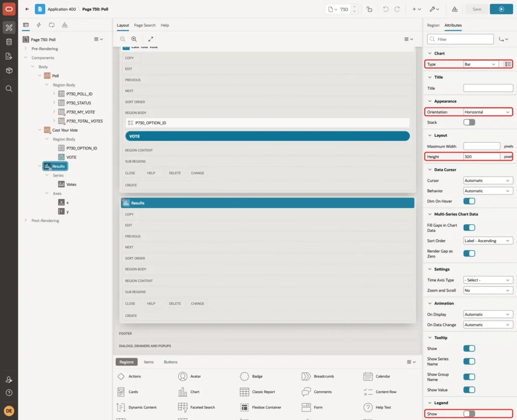The image size is (517, 420).
Task: Click the Save and Run Page button
Action: pos(501,9)
